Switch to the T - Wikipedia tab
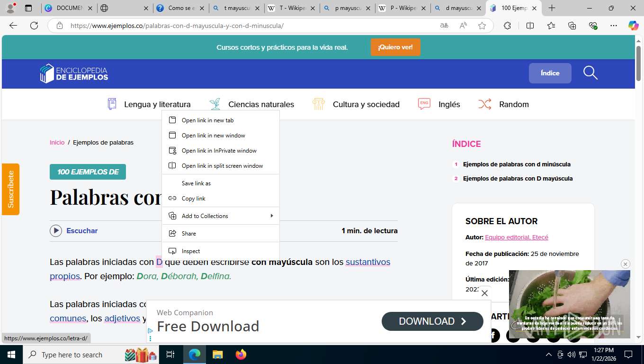The width and height of the screenshot is (644, 364). point(292,8)
